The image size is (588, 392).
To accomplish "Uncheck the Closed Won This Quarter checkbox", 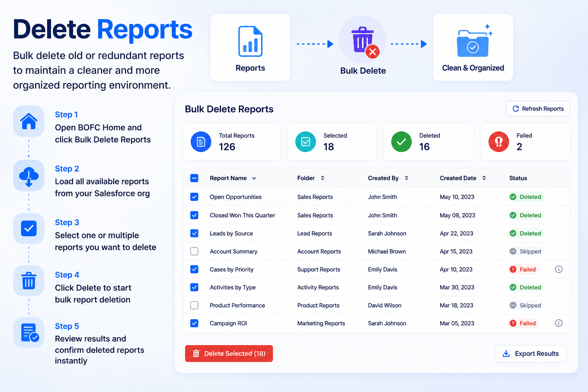I will tap(194, 215).
